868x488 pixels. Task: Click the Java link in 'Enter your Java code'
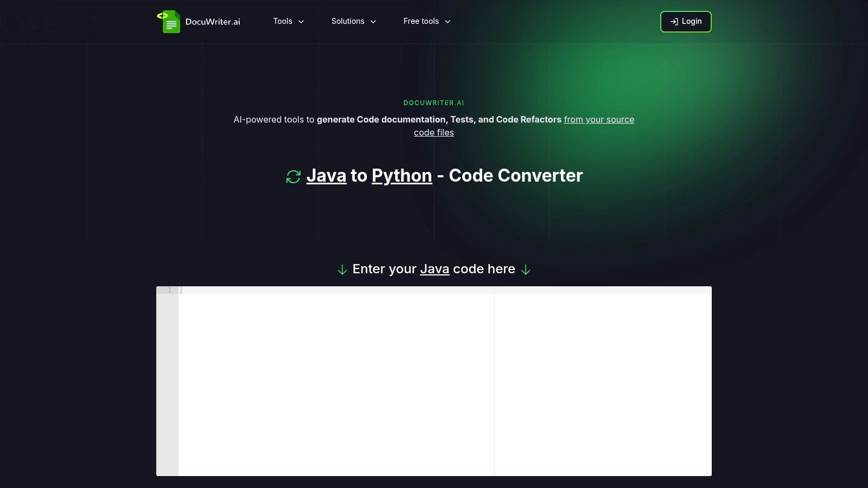(435, 269)
